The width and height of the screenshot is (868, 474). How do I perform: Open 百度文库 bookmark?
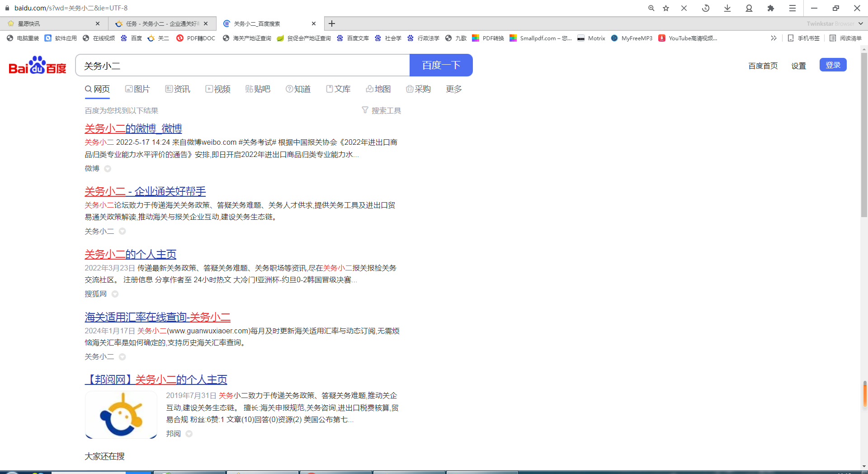(x=353, y=38)
